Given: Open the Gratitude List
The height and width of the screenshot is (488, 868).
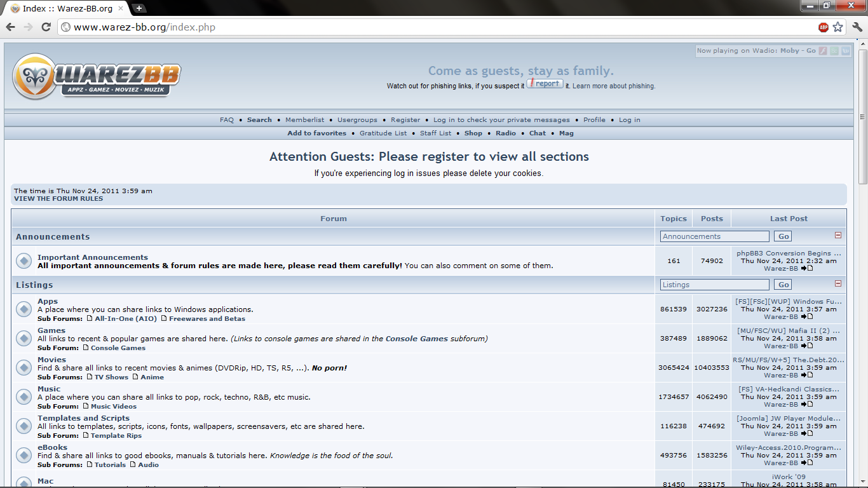Looking at the screenshot, I should [x=383, y=133].
